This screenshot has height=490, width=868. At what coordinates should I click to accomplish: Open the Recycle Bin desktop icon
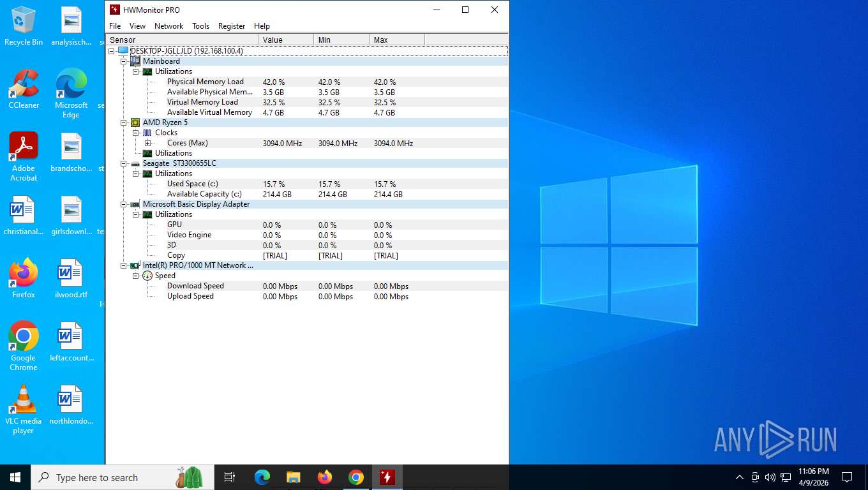pos(24,26)
